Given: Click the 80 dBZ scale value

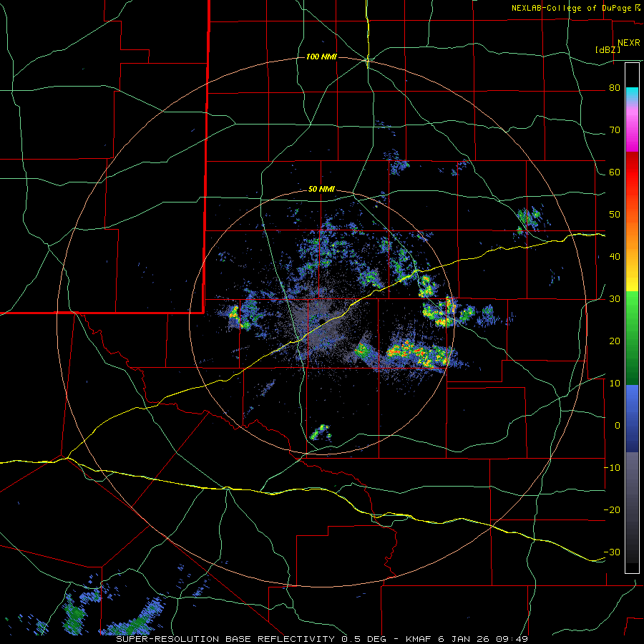Looking at the screenshot, I should pyautogui.click(x=615, y=88).
